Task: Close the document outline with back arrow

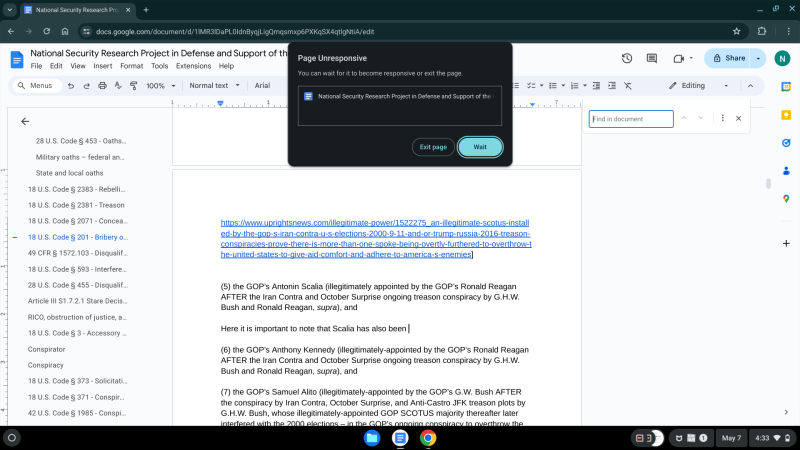Action: (25, 121)
